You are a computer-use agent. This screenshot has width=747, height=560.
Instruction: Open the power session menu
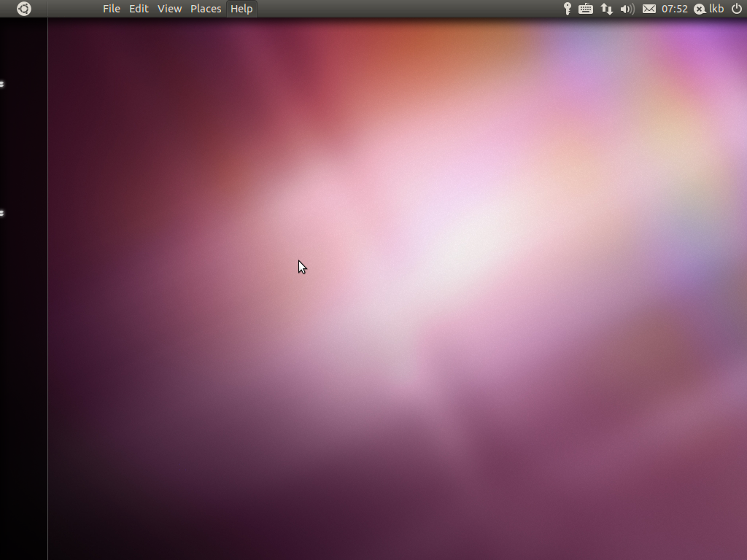pyautogui.click(x=737, y=9)
